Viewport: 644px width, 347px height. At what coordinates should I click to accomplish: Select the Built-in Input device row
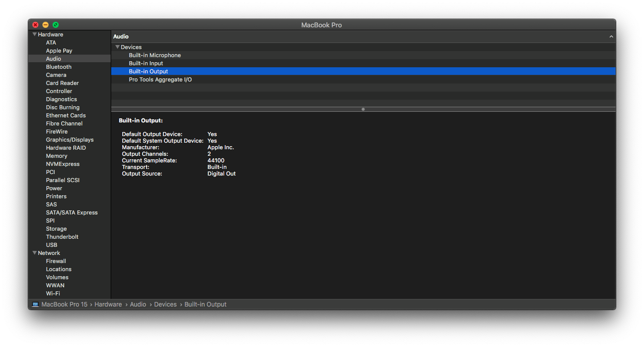click(363, 63)
